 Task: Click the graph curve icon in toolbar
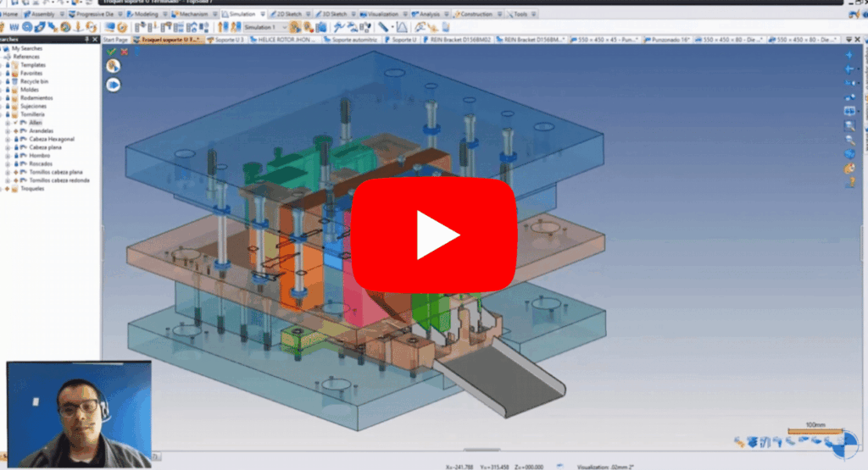[402, 27]
